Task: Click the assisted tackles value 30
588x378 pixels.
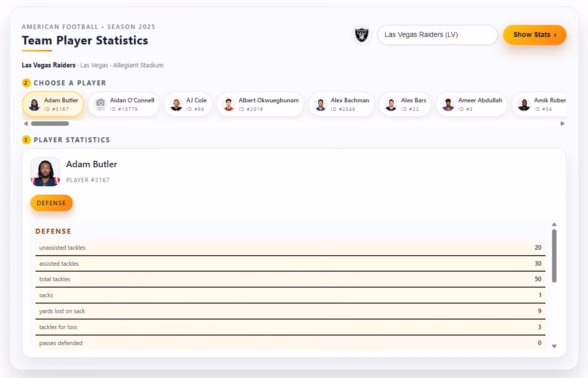Action: coord(538,264)
